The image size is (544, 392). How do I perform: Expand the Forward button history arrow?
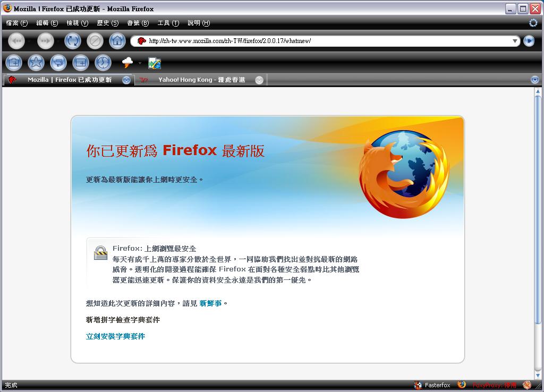click(x=58, y=41)
